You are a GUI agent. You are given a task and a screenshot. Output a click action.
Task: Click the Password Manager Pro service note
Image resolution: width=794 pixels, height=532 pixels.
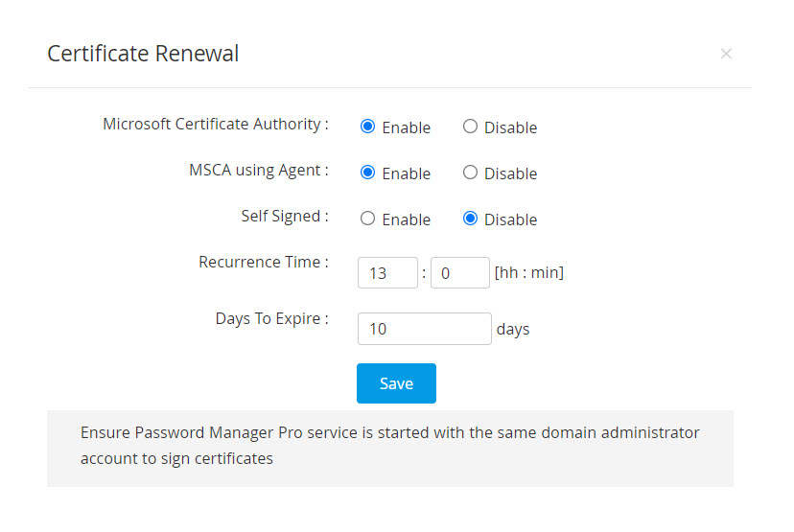[x=389, y=446]
